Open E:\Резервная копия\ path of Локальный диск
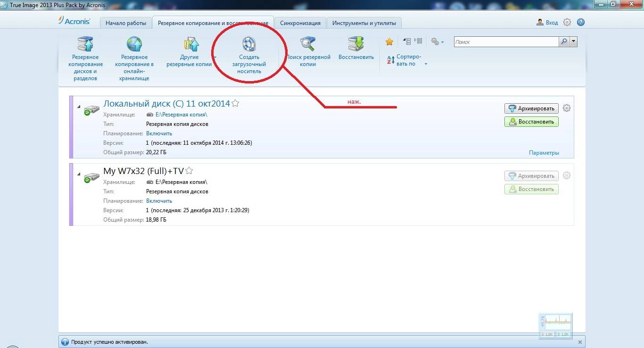 pos(182,115)
